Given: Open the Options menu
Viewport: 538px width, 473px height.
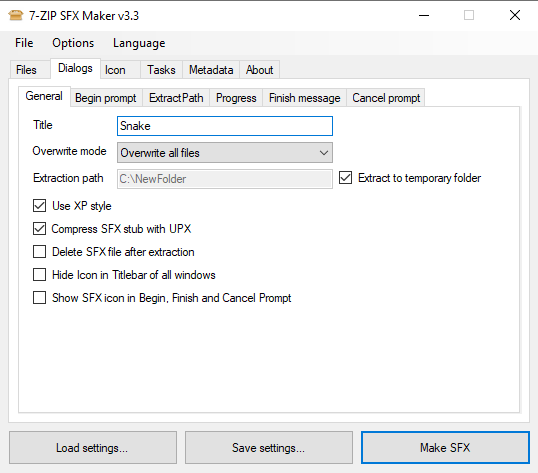Looking at the screenshot, I should pyautogui.click(x=73, y=43).
